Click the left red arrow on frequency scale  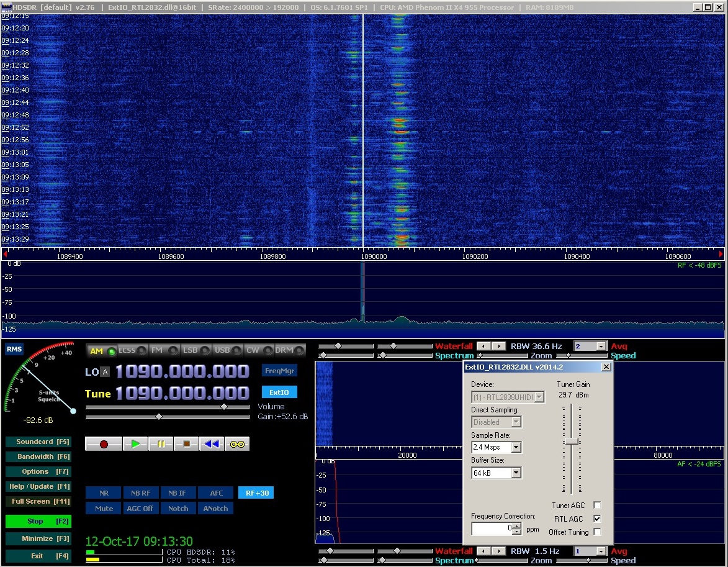tap(5, 254)
